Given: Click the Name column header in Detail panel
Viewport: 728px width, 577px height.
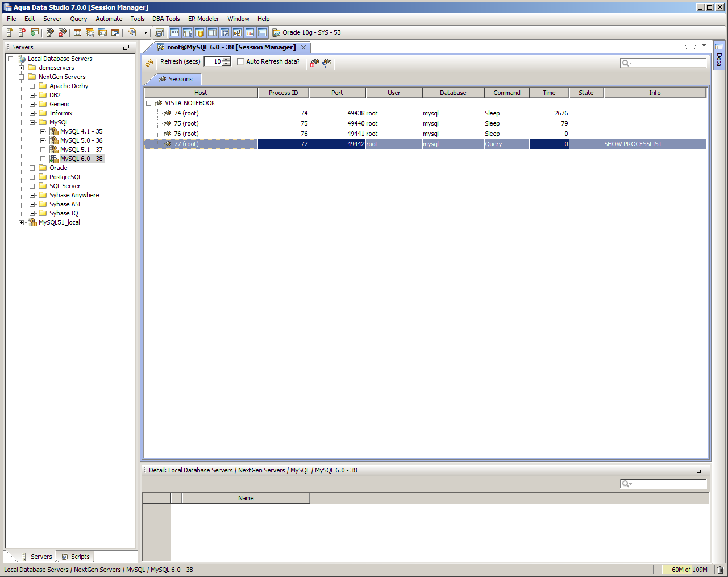Looking at the screenshot, I should coord(246,498).
